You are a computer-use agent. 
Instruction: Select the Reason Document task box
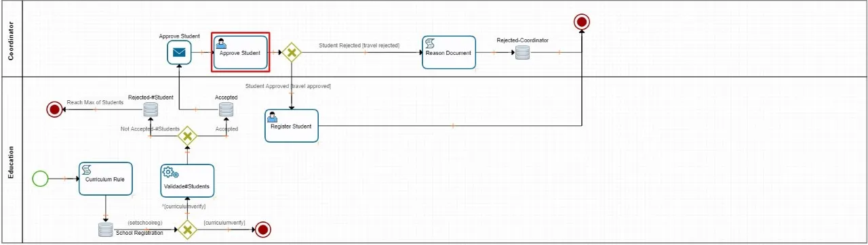448,52
